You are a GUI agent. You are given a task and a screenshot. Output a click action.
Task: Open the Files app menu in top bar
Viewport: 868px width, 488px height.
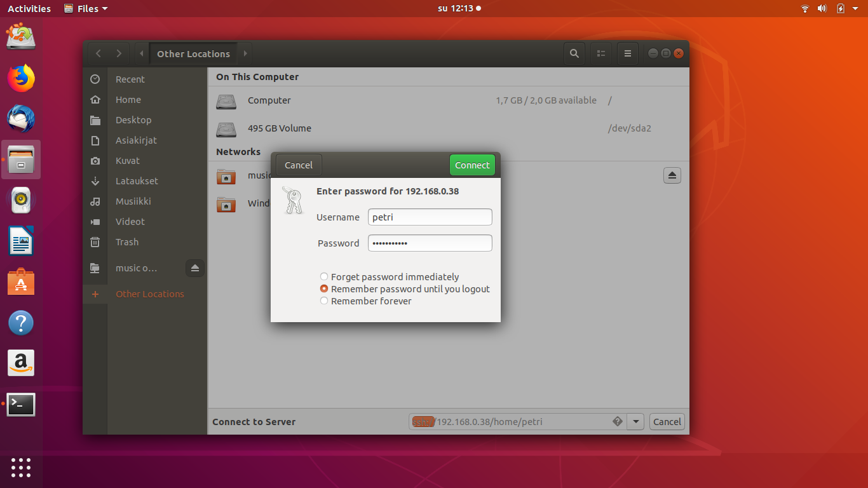pos(86,9)
